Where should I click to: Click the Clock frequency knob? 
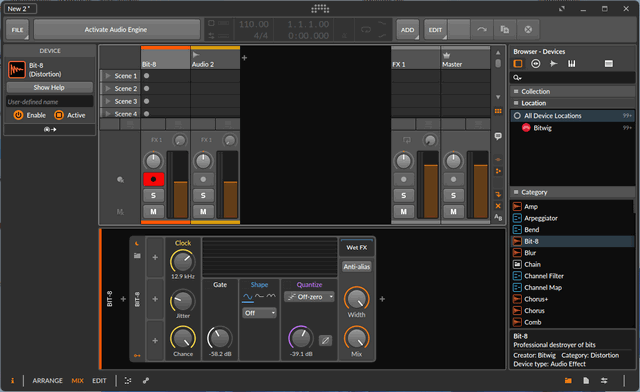[x=182, y=261]
